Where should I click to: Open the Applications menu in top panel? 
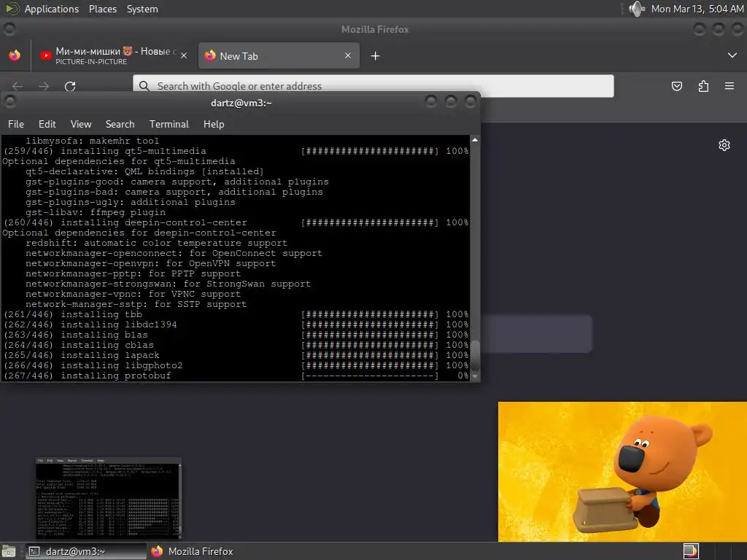click(x=52, y=9)
